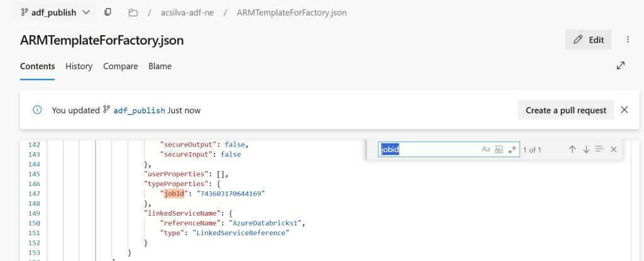644x261 pixels.
Task: Open the Blame tab
Action: [x=160, y=66]
